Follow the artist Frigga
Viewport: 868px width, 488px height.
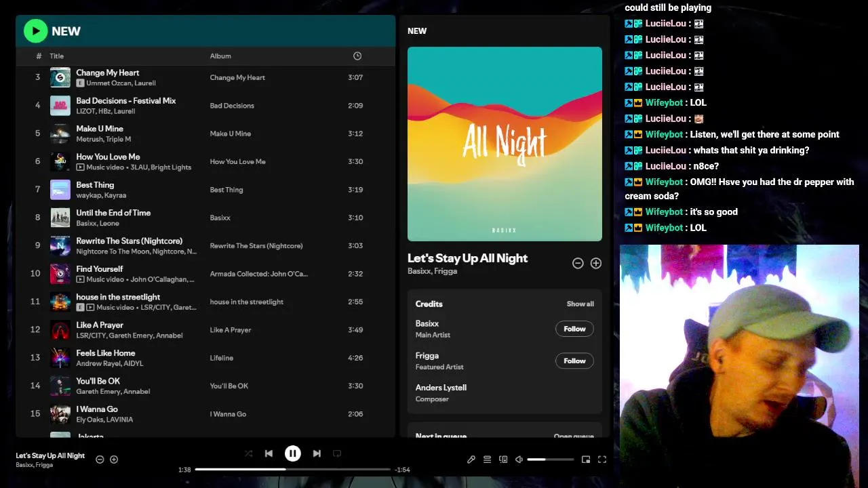pyautogui.click(x=574, y=361)
